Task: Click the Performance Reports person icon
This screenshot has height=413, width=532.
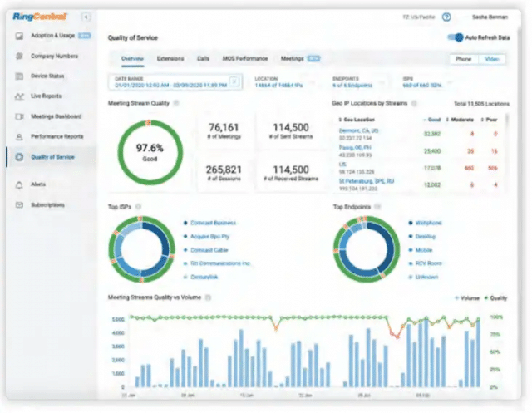Action: 19,135
